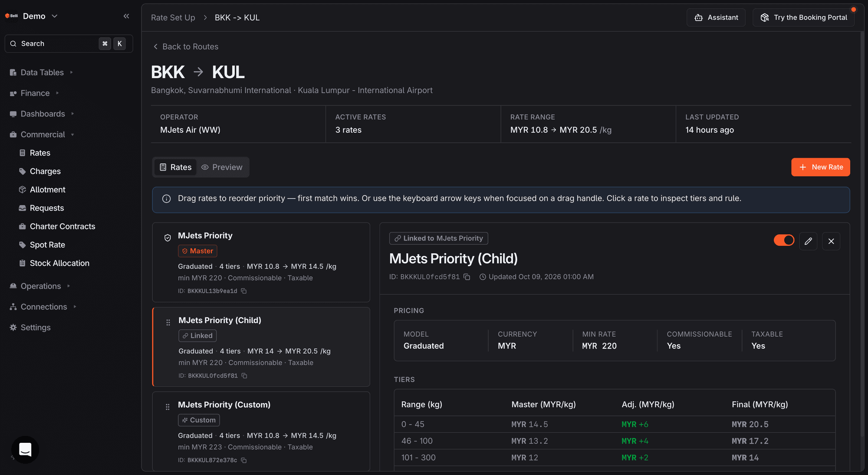Click the Custom badge

click(199, 420)
